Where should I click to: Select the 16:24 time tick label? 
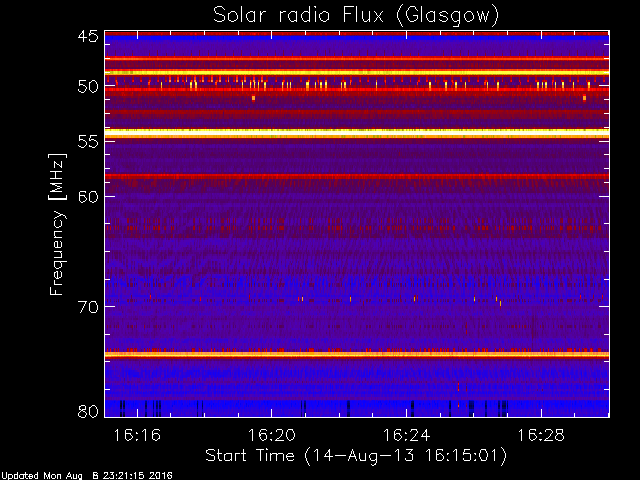[x=407, y=436]
